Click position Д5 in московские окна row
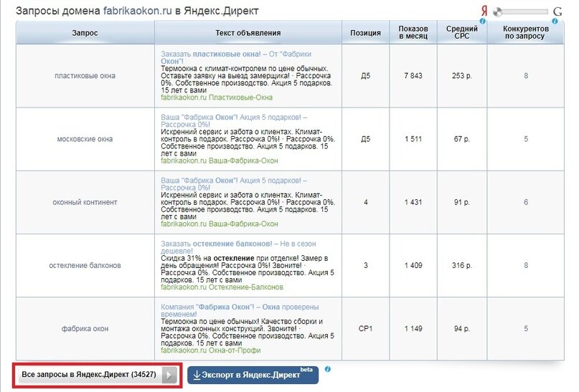Screen dimensions: 579x392 coord(366,139)
